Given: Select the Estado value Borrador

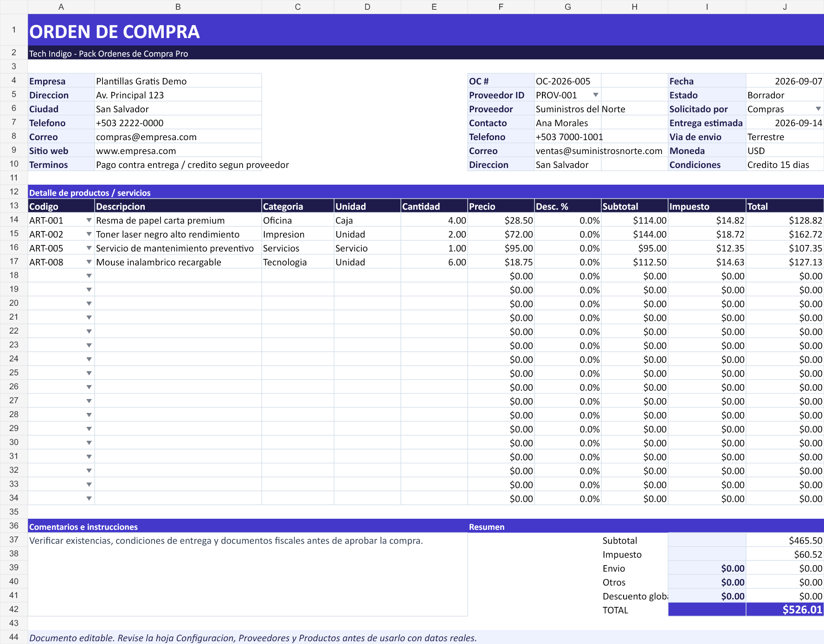Looking at the screenshot, I should click(785, 95).
